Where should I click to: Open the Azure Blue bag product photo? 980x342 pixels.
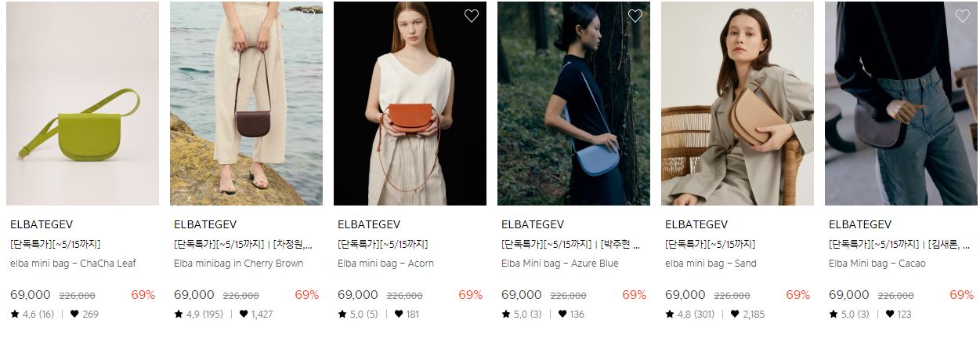coord(573,104)
